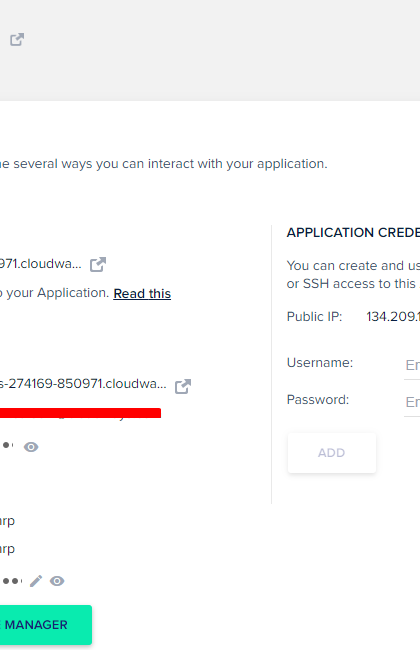Open the external link icon beside 971.cloudwa... URL
The height and width of the screenshot is (650, 420).
pyautogui.click(x=98, y=264)
